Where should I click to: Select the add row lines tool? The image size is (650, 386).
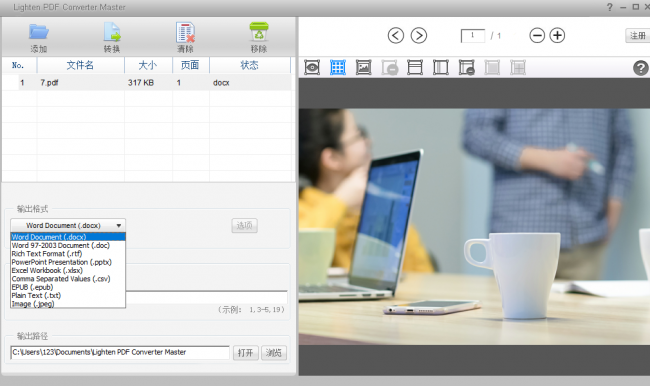coord(415,67)
